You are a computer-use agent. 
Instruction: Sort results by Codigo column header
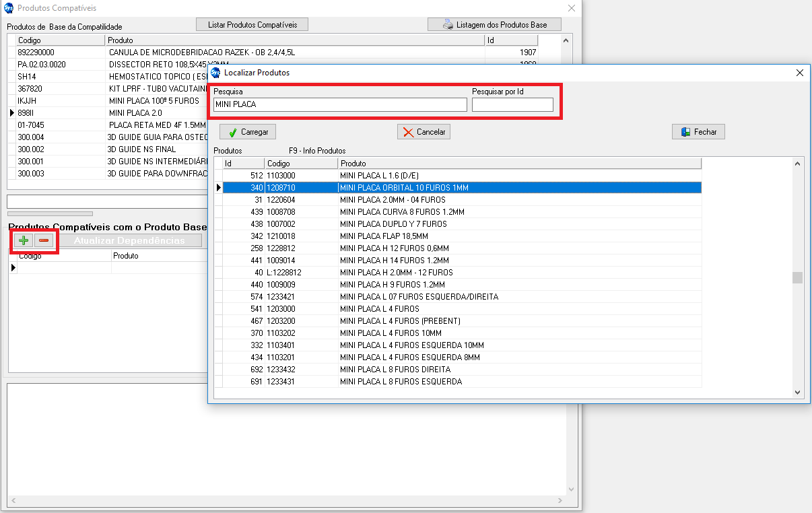300,164
